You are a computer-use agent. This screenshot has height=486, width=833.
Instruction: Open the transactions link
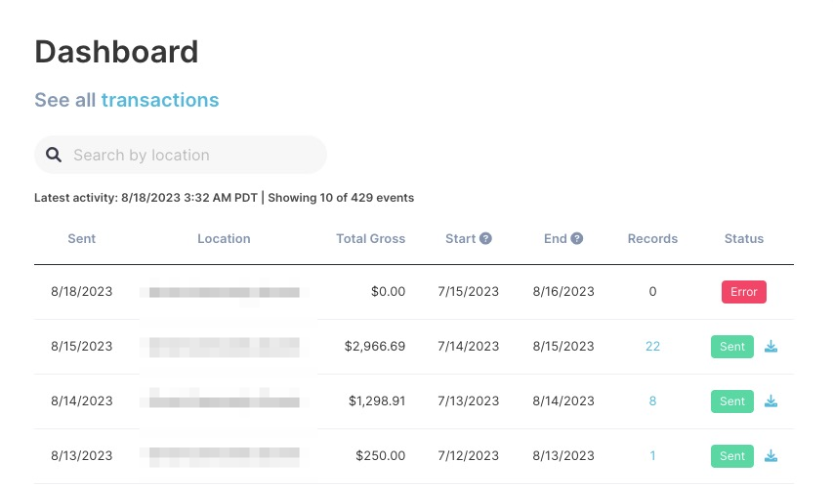click(159, 100)
